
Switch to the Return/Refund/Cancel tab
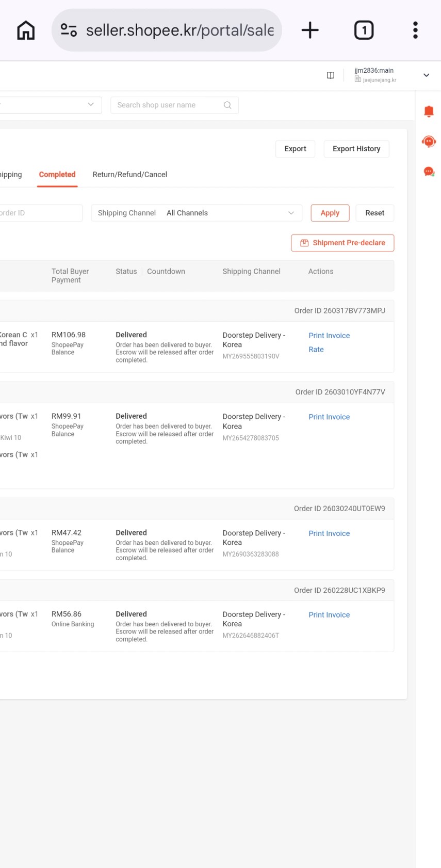(129, 175)
